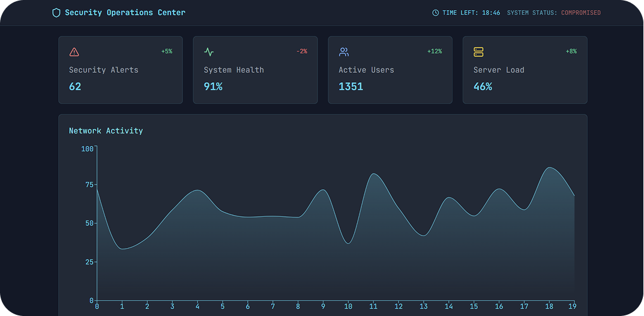The height and width of the screenshot is (316, 644).
Task: Click the yellow Server Load server icon
Action: [x=478, y=52]
